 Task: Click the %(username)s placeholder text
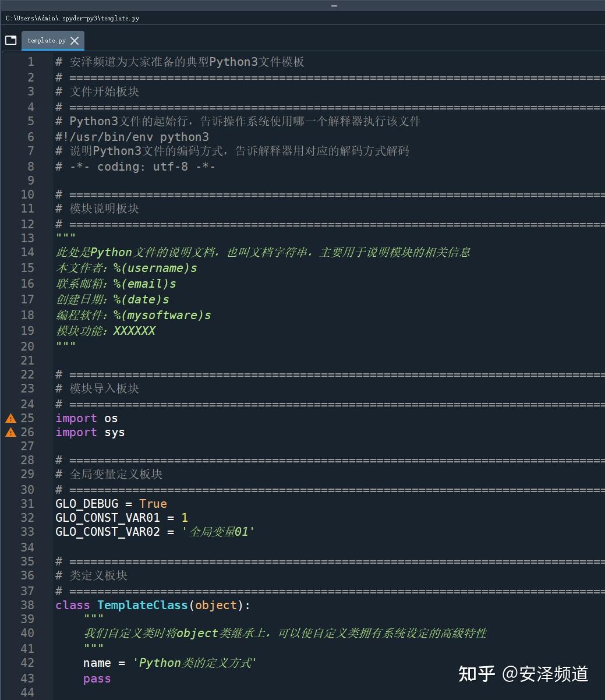pos(155,268)
